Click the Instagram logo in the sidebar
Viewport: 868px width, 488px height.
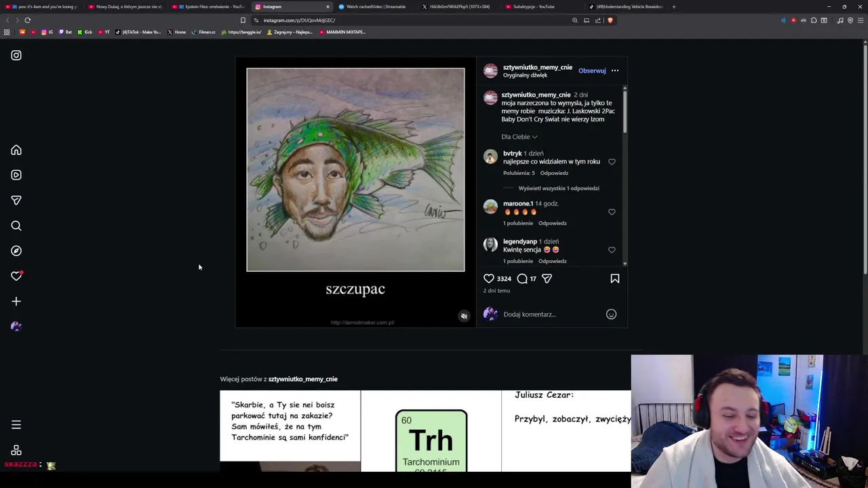[x=16, y=56]
